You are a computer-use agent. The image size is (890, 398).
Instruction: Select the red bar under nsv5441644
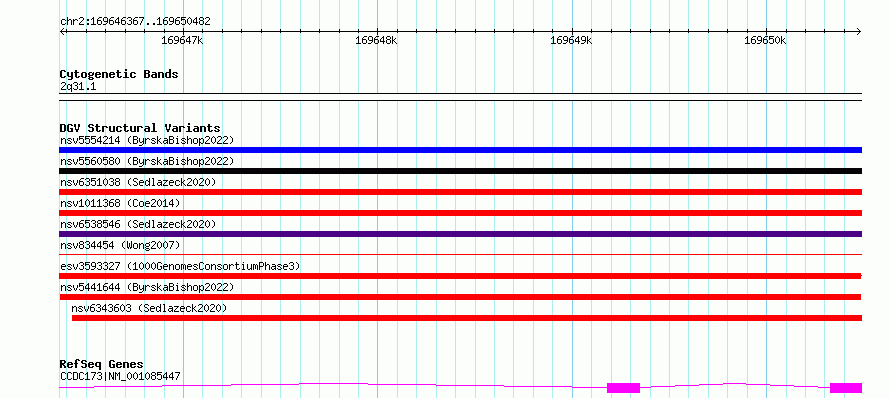pos(460,297)
